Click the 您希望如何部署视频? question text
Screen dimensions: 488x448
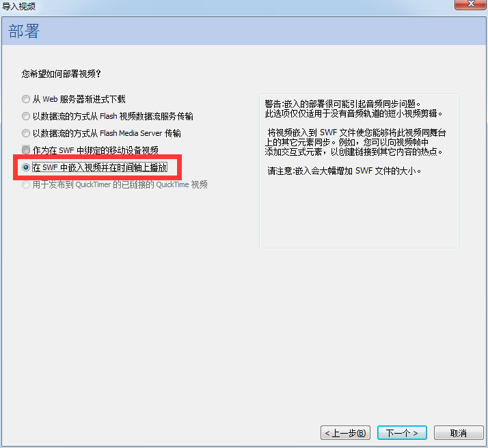click(x=62, y=74)
